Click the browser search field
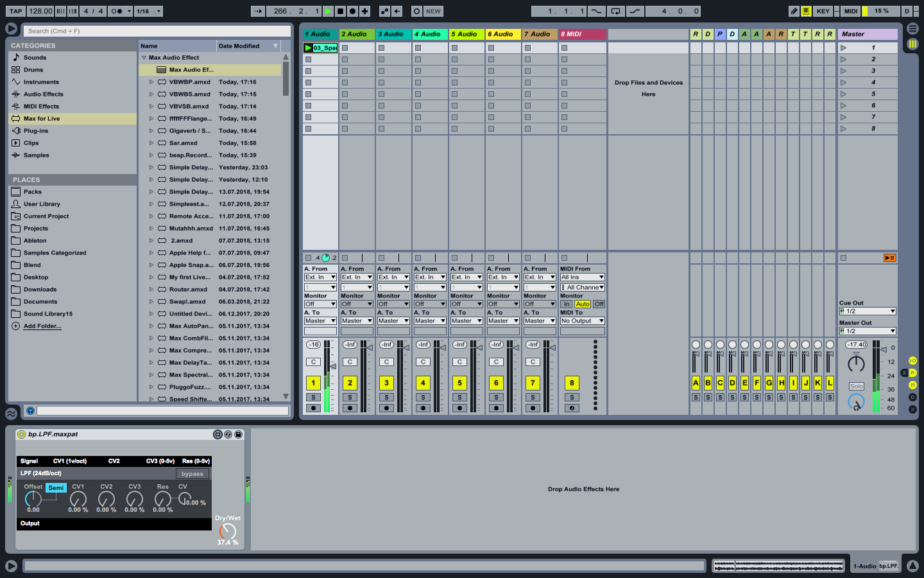This screenshot has height=578, width=924. click(x=157, y=31)
